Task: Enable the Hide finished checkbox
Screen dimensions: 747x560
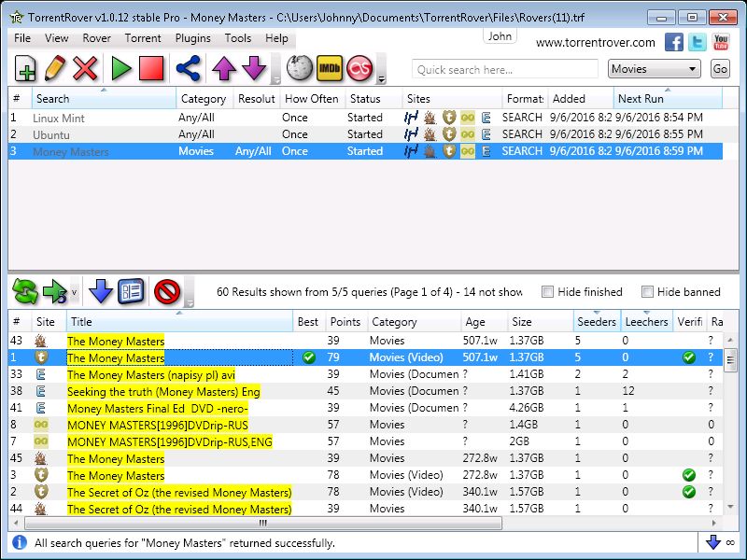Action: coord(548,291)
